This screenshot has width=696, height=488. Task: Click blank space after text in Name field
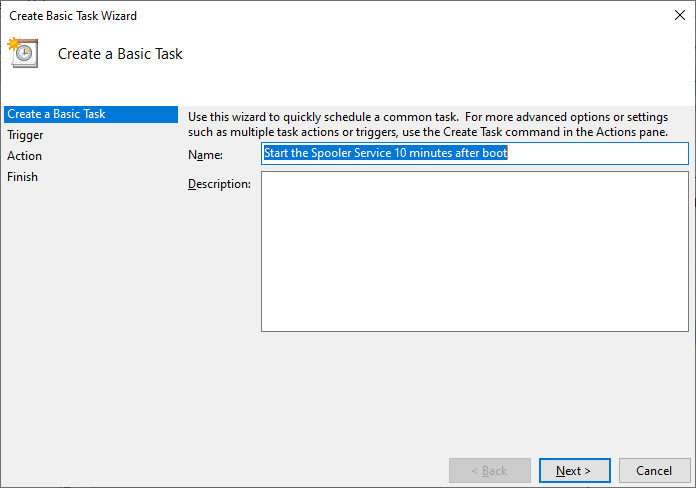click(597, 153)
